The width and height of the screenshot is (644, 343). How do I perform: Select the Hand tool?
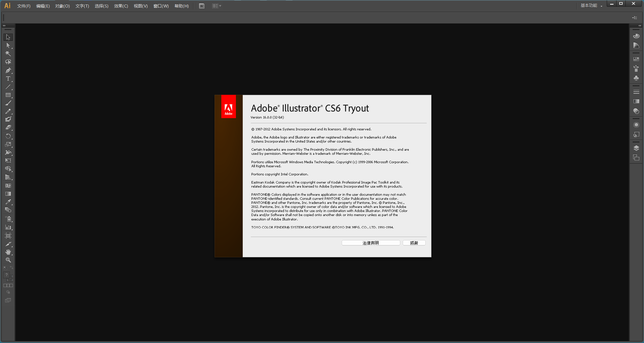tap(8, 252)
